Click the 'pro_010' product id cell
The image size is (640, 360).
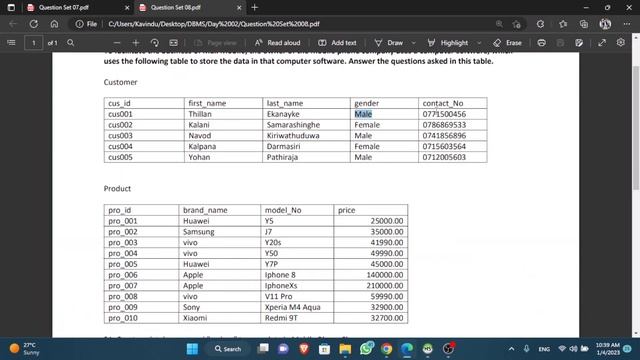click(123, 318)
